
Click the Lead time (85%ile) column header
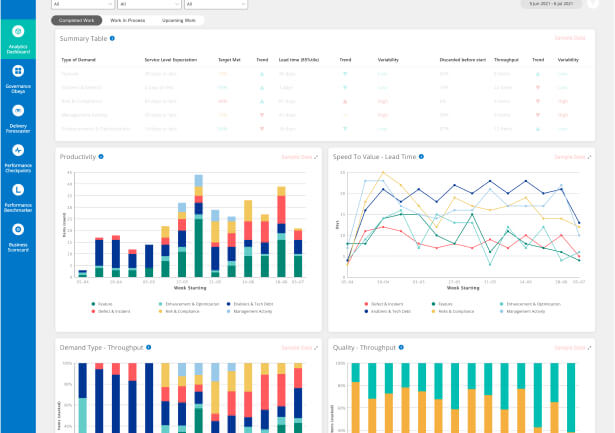pyautogui.click(x=299, y=60)
